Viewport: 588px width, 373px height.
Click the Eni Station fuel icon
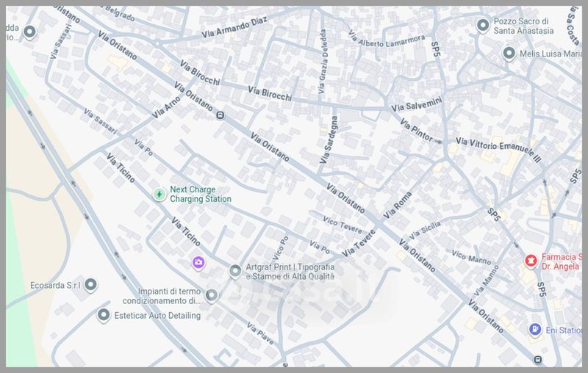536,330
